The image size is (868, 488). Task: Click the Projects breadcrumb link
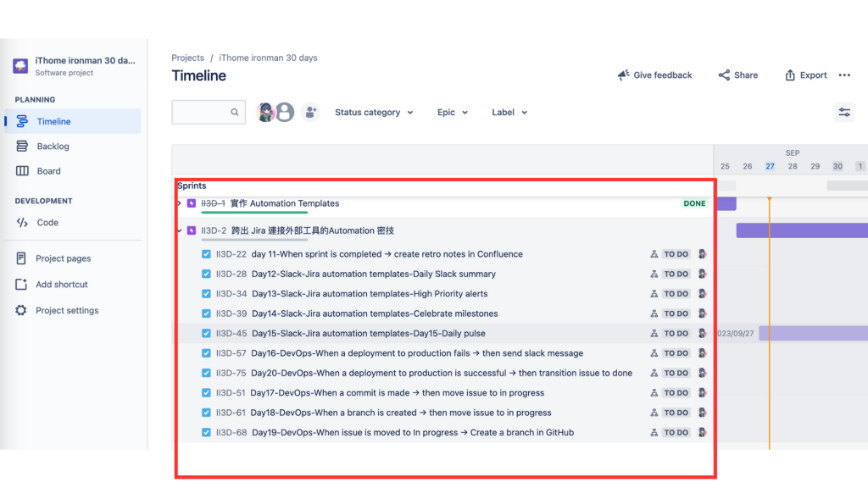pyautogui.click(x=187, y=58)
